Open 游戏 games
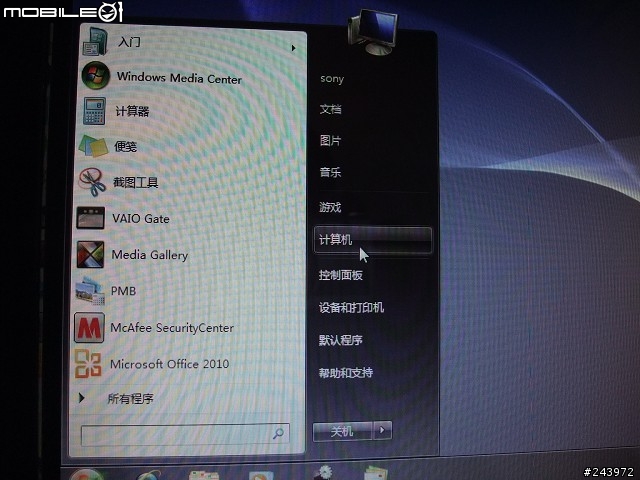Screen dimensions: 640x480 pyautogui.click(x=330, y=207)
